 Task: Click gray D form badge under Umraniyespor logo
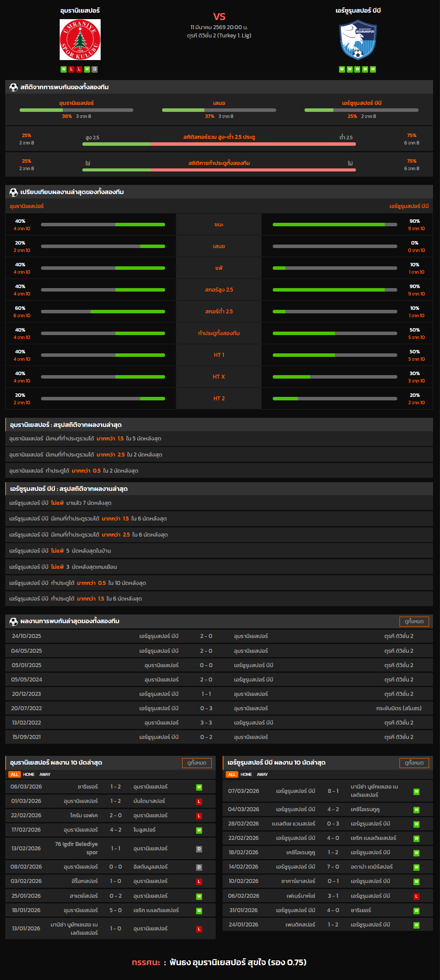click(x=95, y=69)
